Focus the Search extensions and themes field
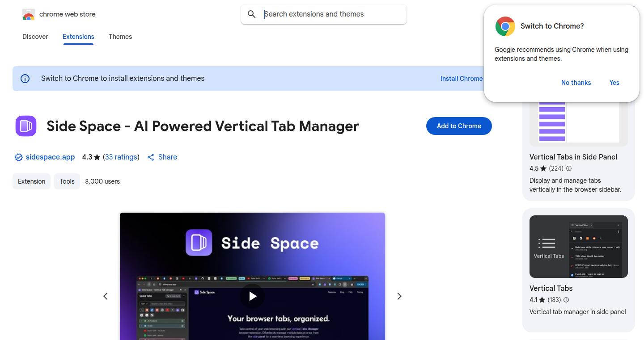644x340 pixels. pos(324,14)
